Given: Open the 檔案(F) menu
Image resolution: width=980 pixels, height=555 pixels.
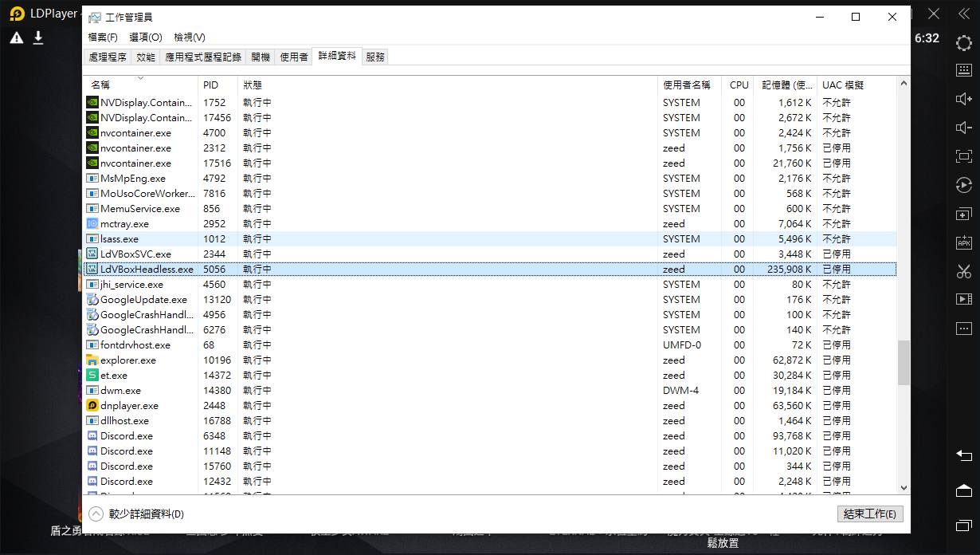Looking at the screenshot, I should coord(103,37).
